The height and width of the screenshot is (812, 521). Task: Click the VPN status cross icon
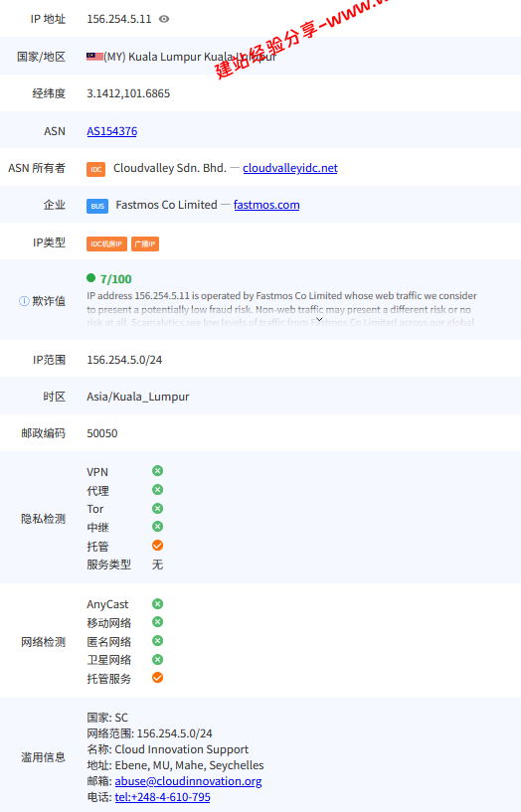157,471
